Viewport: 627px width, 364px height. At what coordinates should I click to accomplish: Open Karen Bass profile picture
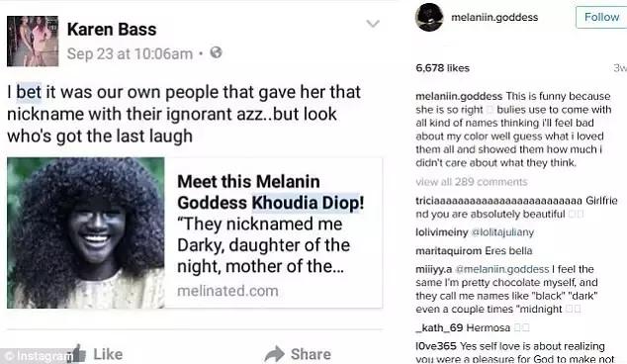[33, 42]
